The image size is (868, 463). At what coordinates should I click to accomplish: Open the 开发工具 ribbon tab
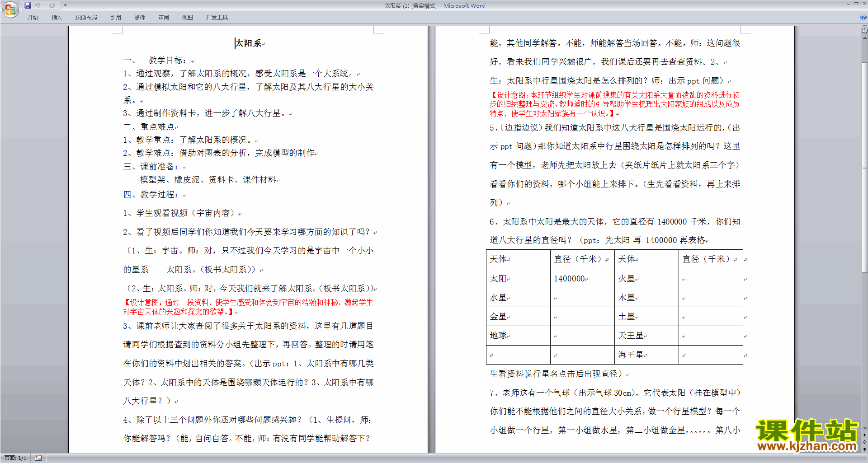point(217,17)
